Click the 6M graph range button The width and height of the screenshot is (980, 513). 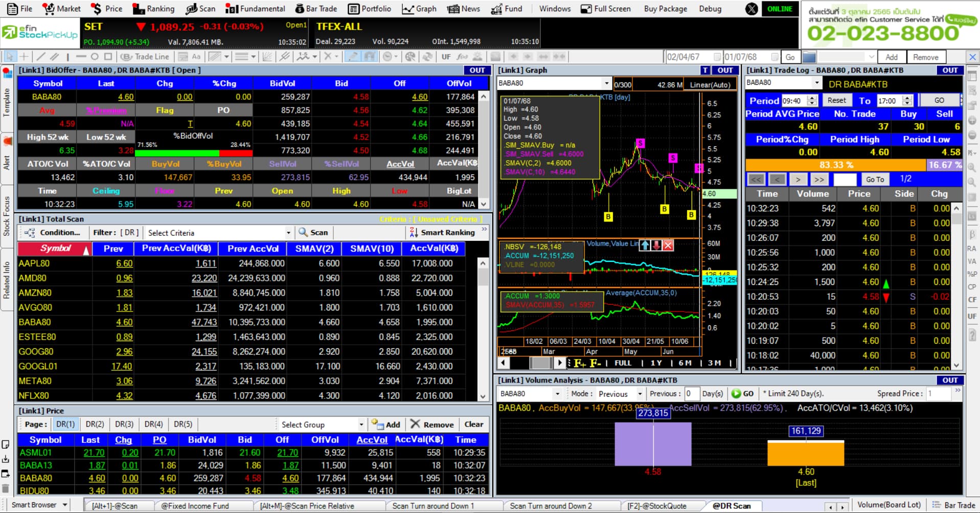click(685, 363)
